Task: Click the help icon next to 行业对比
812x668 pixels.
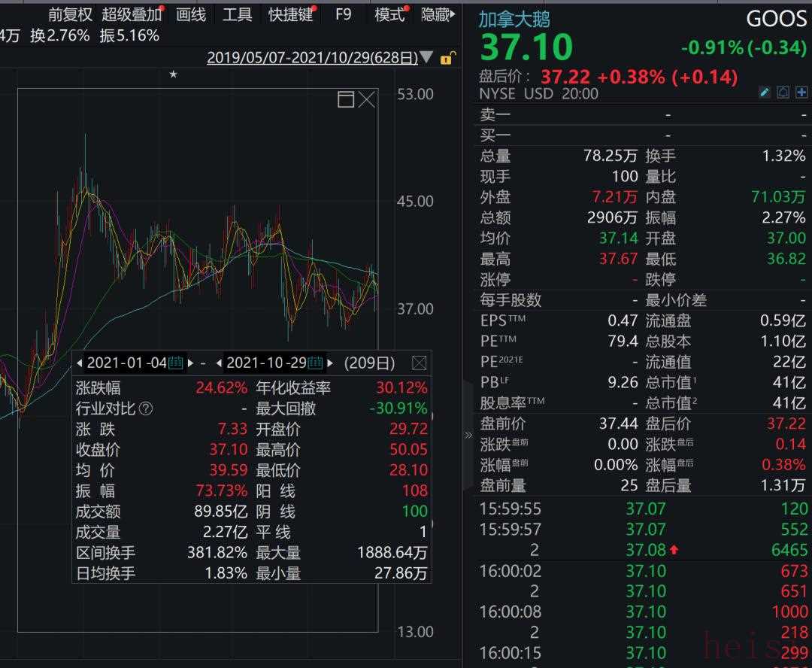Action: click(x=146, y=409)
